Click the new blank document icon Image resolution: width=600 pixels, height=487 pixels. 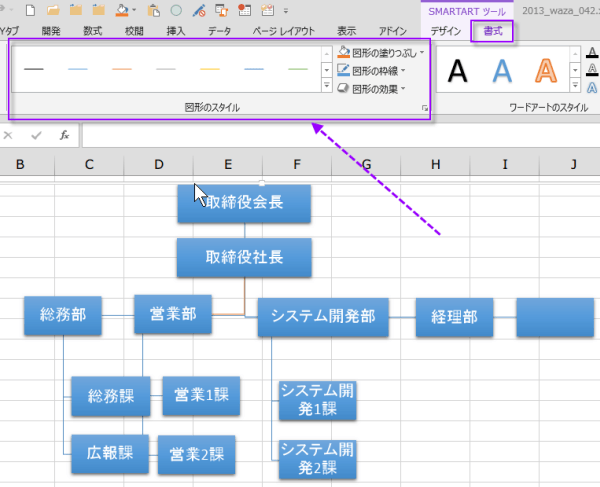[x=30, y=10]
